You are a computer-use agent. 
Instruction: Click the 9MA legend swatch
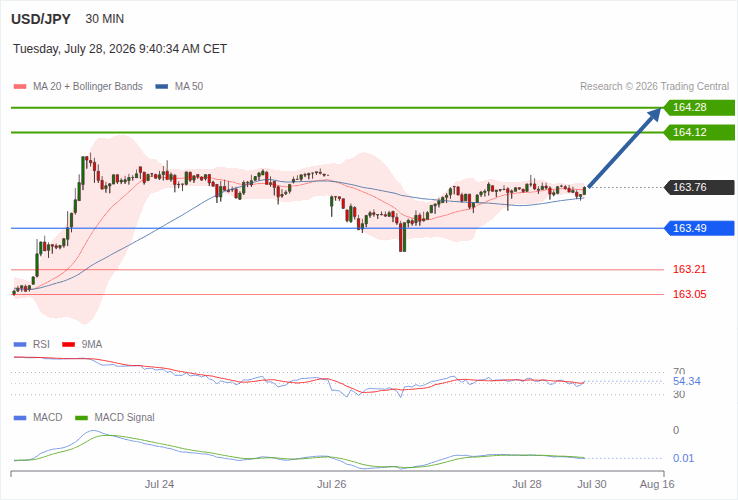click(x=69, y=345)
